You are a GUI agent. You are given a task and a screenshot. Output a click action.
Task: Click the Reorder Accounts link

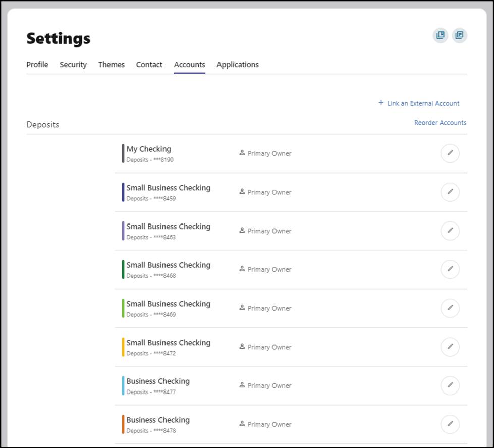(440, 123)
